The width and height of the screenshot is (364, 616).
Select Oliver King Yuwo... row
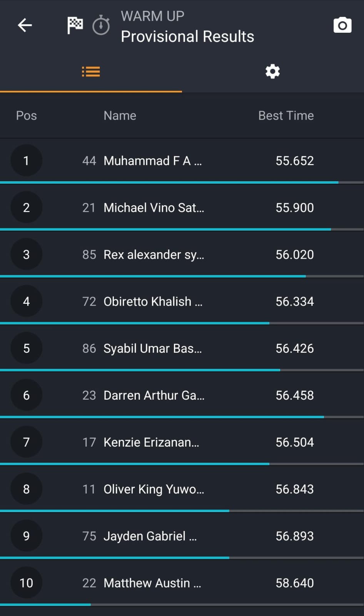154,489
